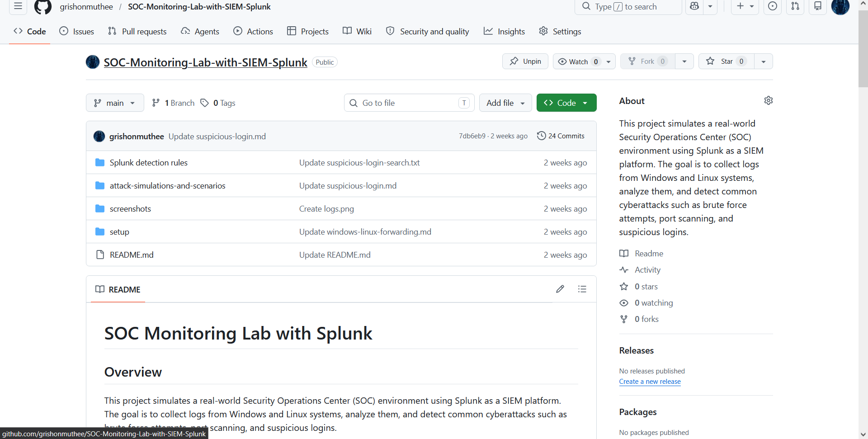This screenshot has width=868, height=439.
Task: Click the tag icon next to 0 Tags
Action: [205, 103]
